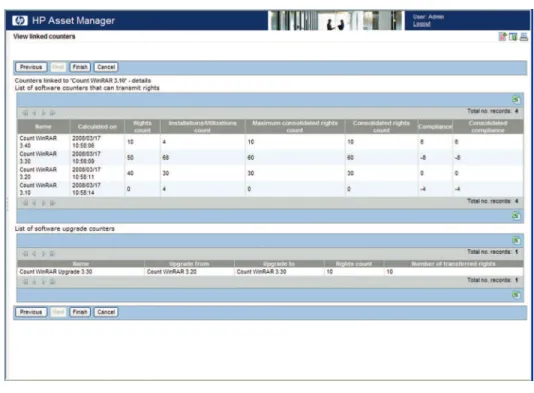Screen dimensions: 534x393
Task: Sort by Upgrade to column header
Action: (x=279, y=264)
